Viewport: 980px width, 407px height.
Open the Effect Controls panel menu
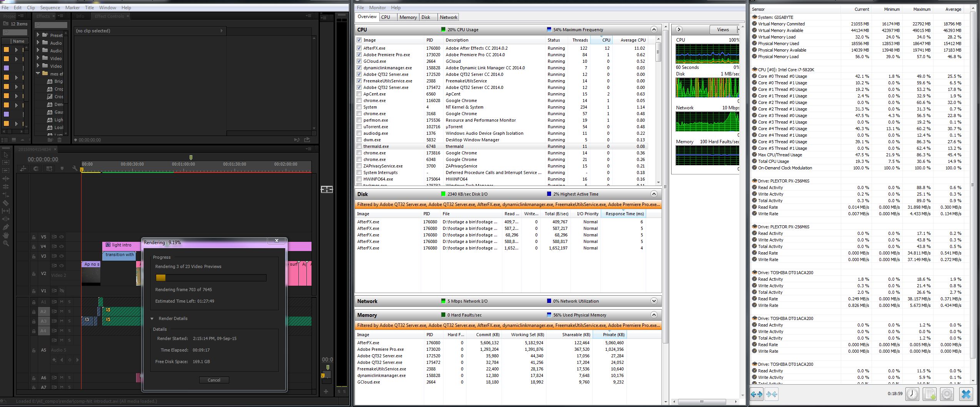pyautogui.click(x=308, y=16)
